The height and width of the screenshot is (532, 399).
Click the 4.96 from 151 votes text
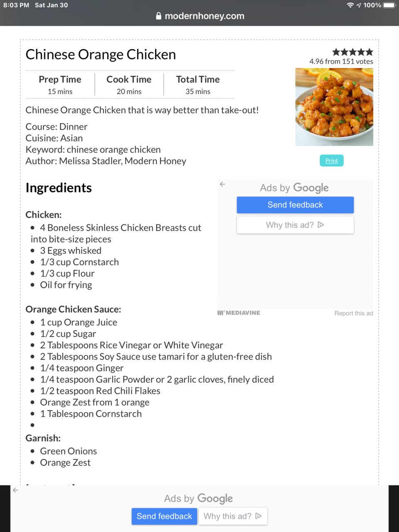(341, 61)
